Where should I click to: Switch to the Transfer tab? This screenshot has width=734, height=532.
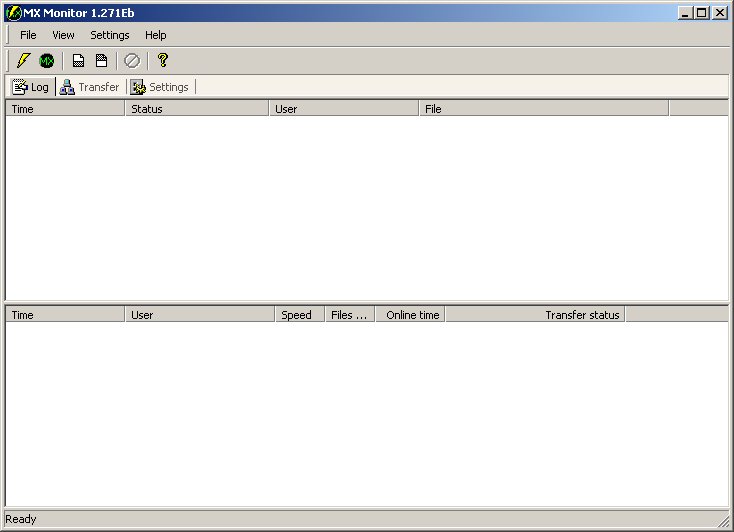[x=90, y=87]
